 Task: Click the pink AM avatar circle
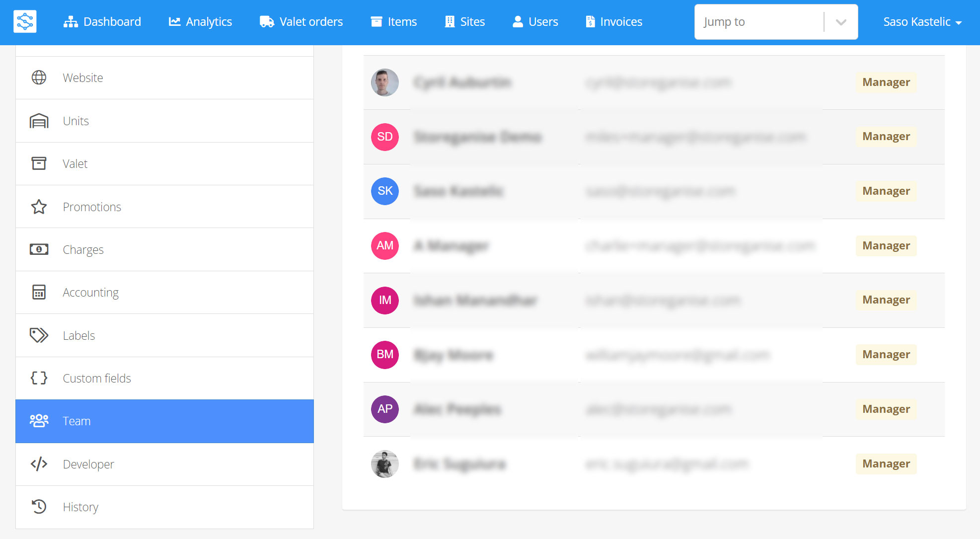click(x=385, y=245)
